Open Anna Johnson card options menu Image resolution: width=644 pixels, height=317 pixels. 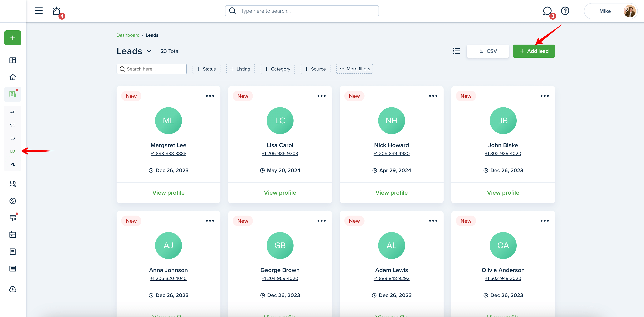click(x=210, y=221)
